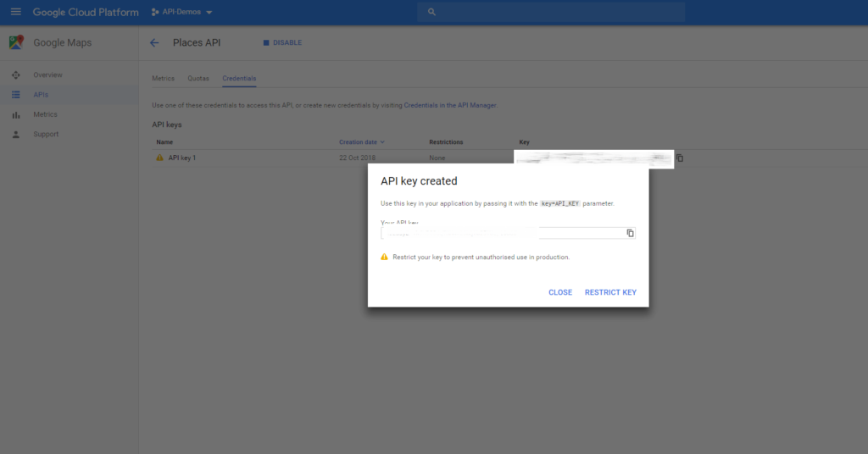Click the search magnifier icon

click(x=431, y=12)
